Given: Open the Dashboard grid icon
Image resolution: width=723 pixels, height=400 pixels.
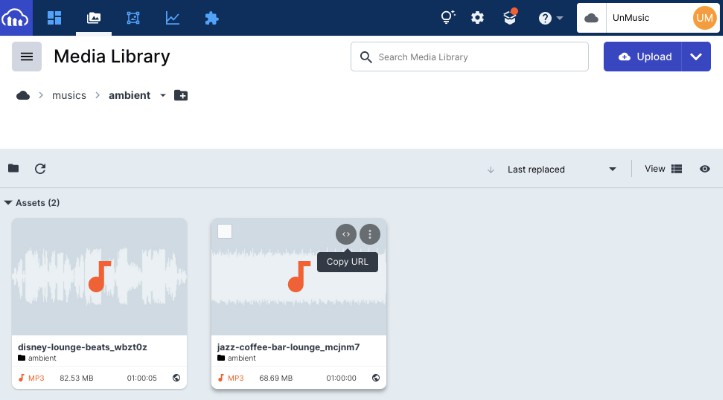Looking at the screenshot, I should (x=55, y=18).
